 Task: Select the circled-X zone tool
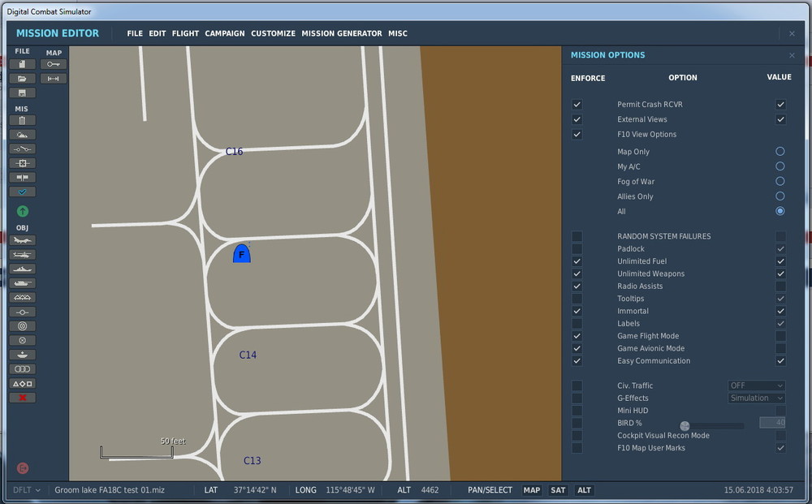coord(22,341)
